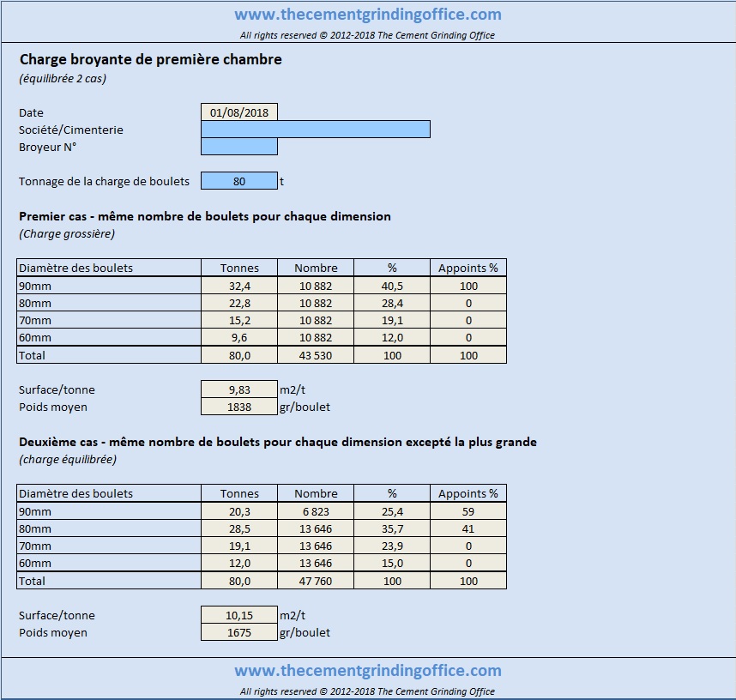Viewport: 736px width, 700px height.
Task: Select the first table's Tonnes header
Action: tap(239, 268)
